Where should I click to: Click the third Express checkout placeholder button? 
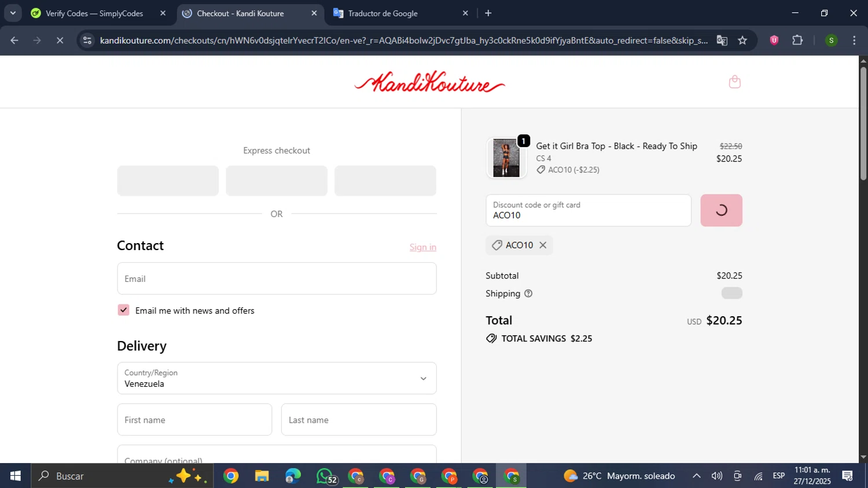pos(385,181)
